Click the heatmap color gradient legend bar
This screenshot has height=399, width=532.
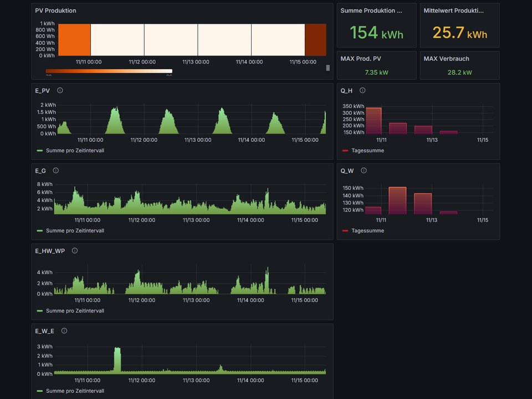(109, 71)
